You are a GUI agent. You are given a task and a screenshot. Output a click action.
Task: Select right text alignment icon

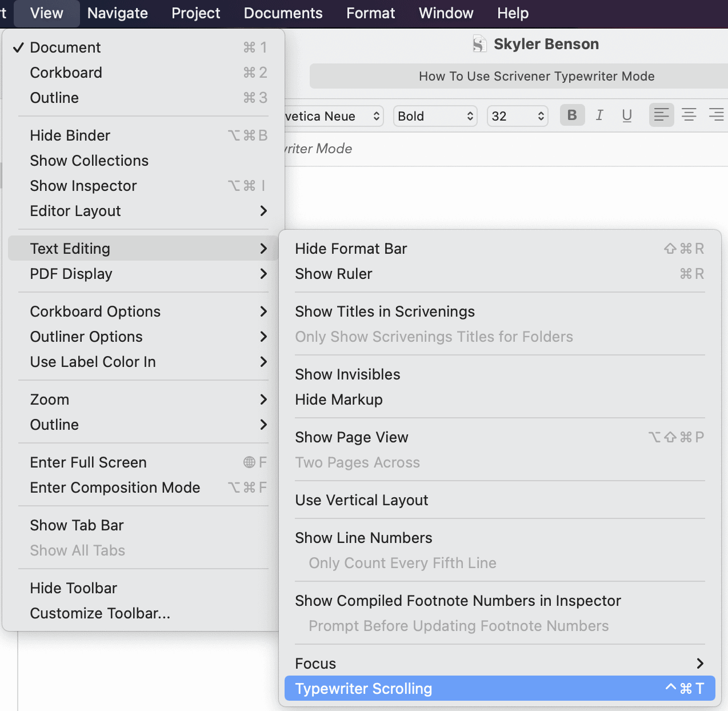(x=716, y=115)
